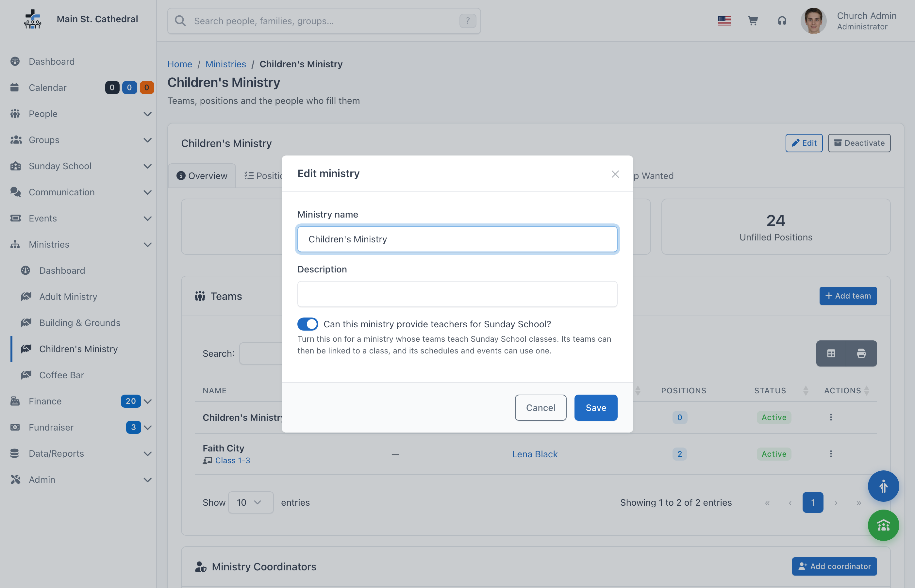915x588 pixels.
Task: Open the shopping cart icon
Action: 753,21
